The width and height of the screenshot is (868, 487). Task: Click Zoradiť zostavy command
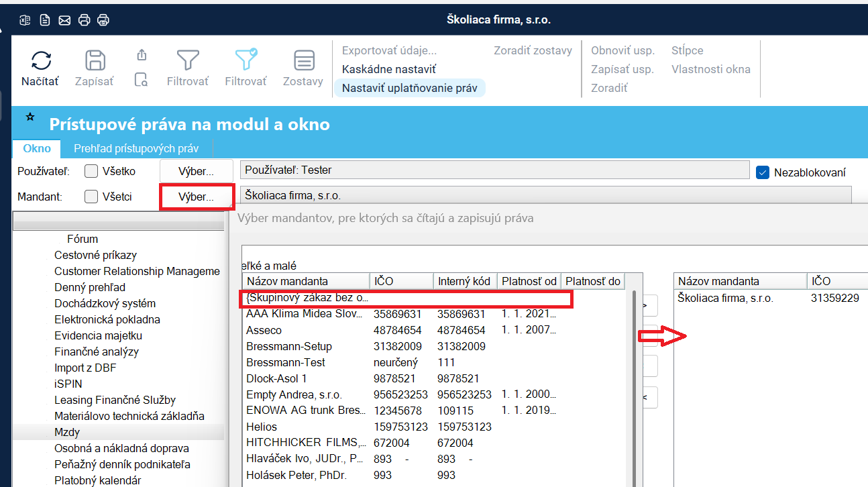coord(533,50)
